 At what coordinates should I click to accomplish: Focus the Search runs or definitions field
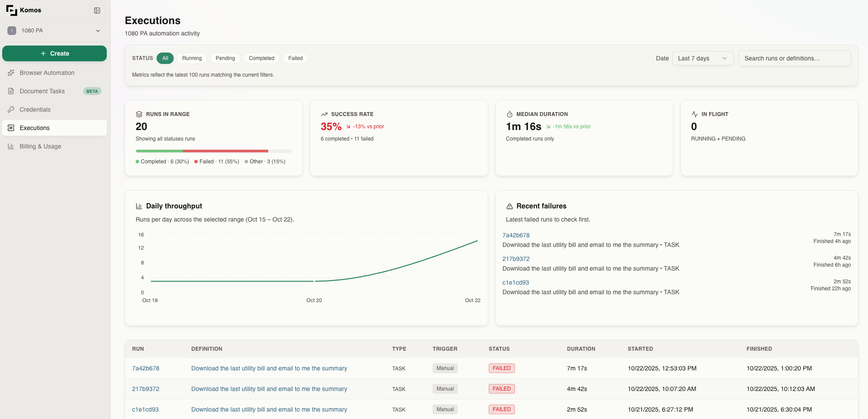click(794, 58)
